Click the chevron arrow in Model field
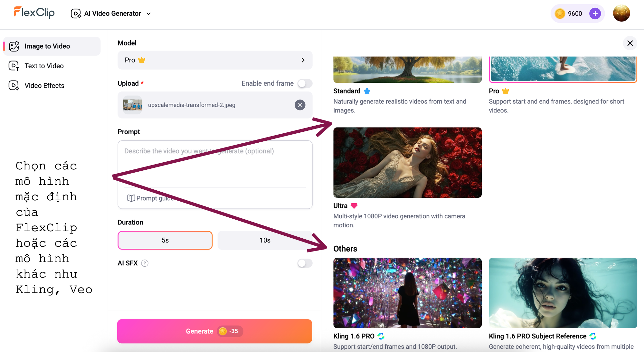This screenshot has height=352, width=644. pyautogui.click(x=303, y=60)
